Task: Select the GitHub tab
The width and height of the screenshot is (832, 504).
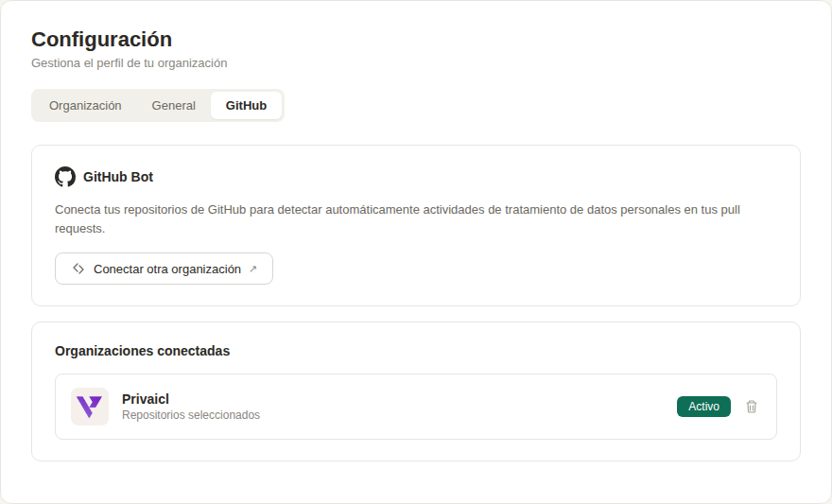Action: point(246,106)
